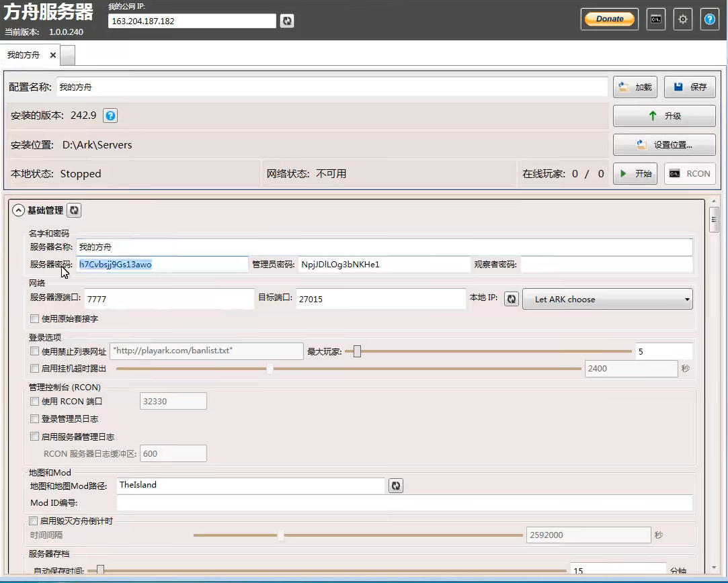Add a new blank profile tab
This screenshot has width=728, height=583.
(67, 55)
